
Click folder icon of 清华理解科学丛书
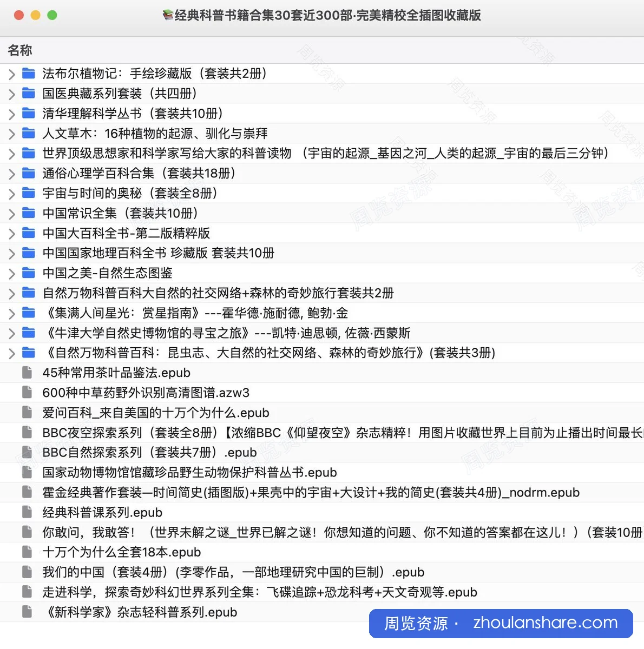[28, 113]
